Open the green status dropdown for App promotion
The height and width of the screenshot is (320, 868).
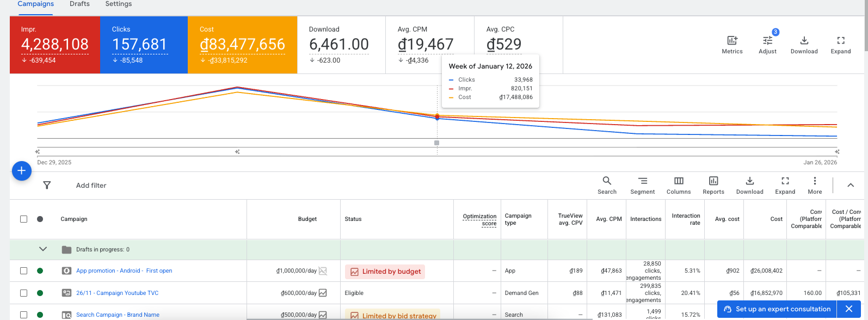tap(40, 270)
